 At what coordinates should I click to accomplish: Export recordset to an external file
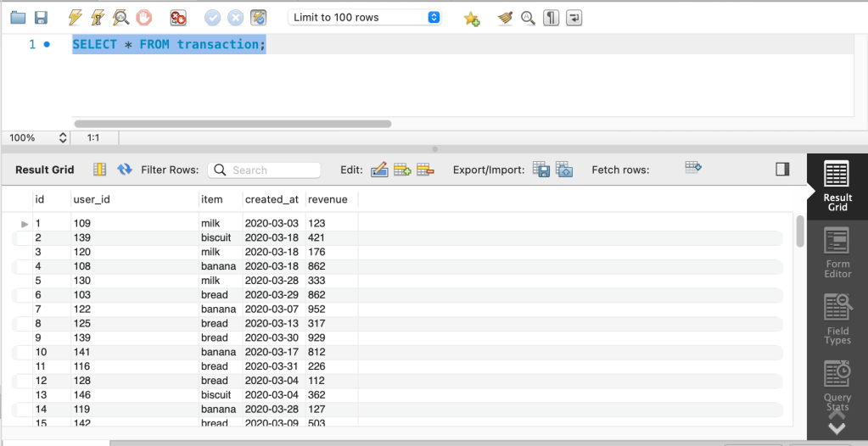point(541,170)
